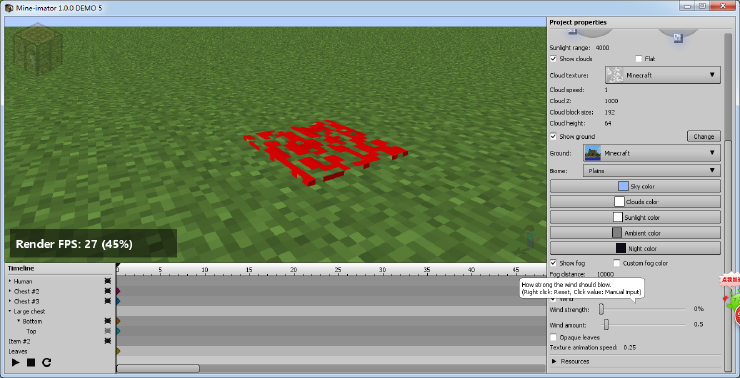
Task: Click the Change button
Action: tap(704, 136)
